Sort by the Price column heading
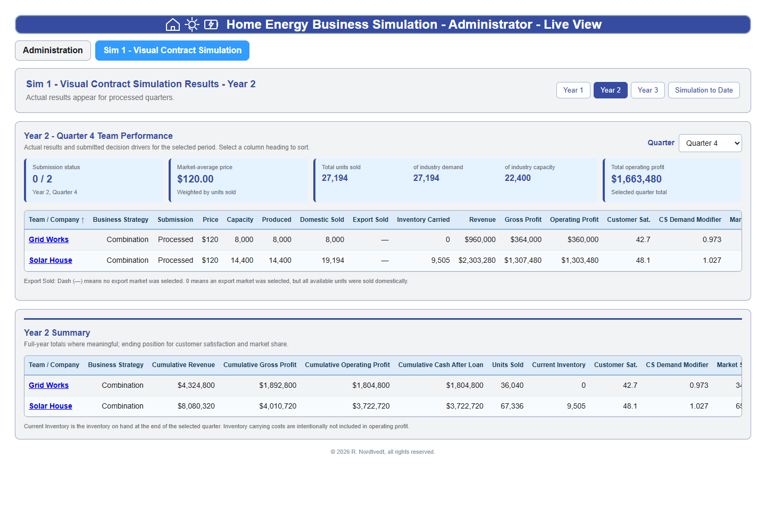The image size is (766, 532). tap(210, 220)
